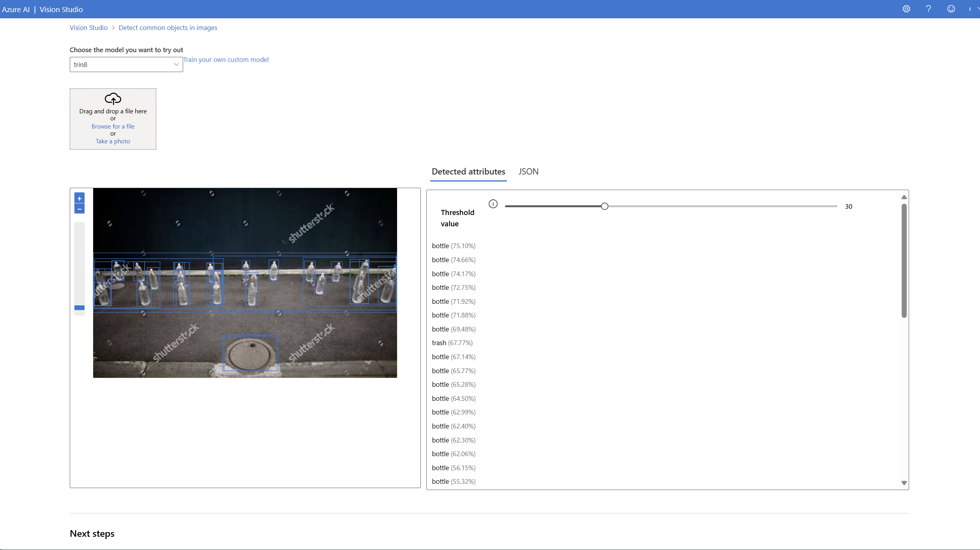Image resolution: width=980 pixels, height=550 pixels.
Task: Switch to the JSON tab
Action: (x=528, y=171)
